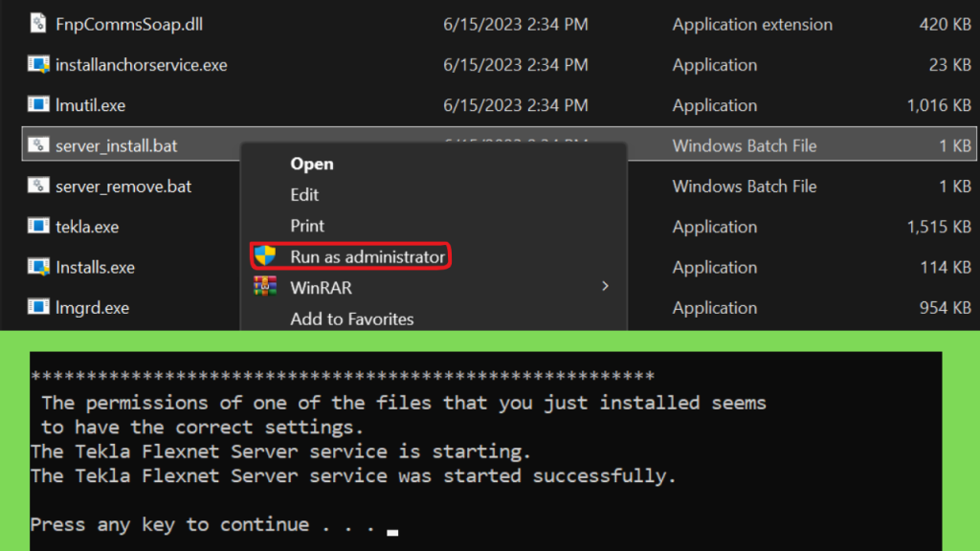The height and width of the screenshot is (551, 980).
Task: Click the WinRAR books icon in menu
Action: tap(265, 287)
